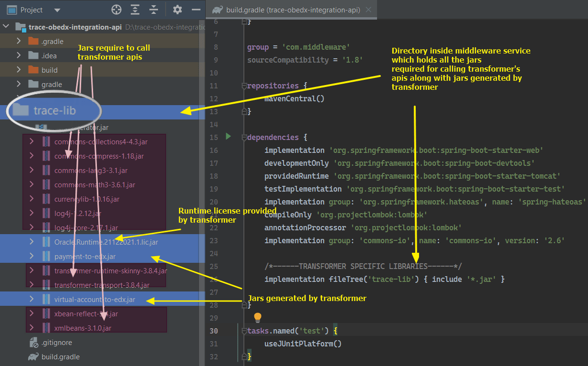Run dependencies using the green gutter arrow

click(x=228, y=137)
